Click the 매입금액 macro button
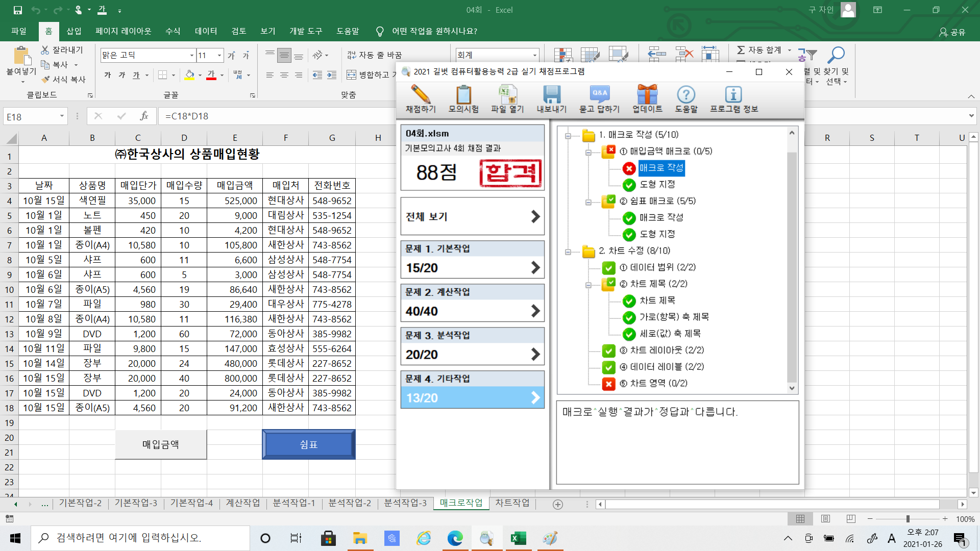The height and width of the screenshot is (551, 980). pos(161,444)
